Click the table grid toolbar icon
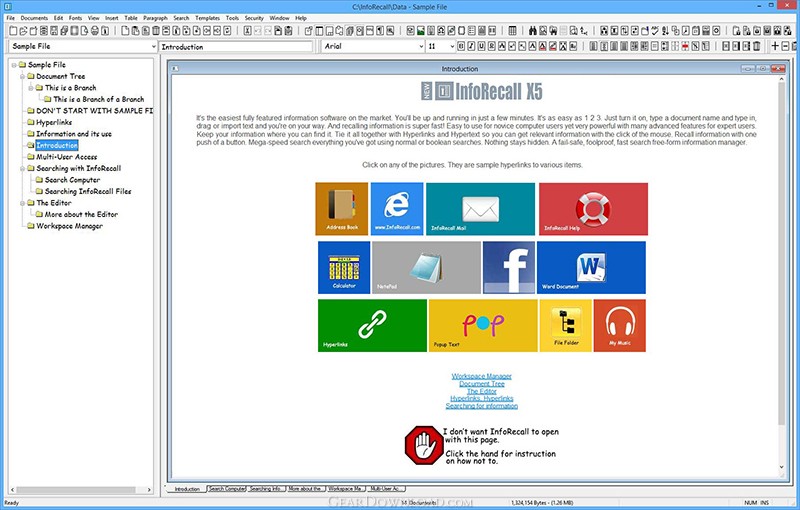The height and width of the screenshot is (510, 800). point(512,31)
